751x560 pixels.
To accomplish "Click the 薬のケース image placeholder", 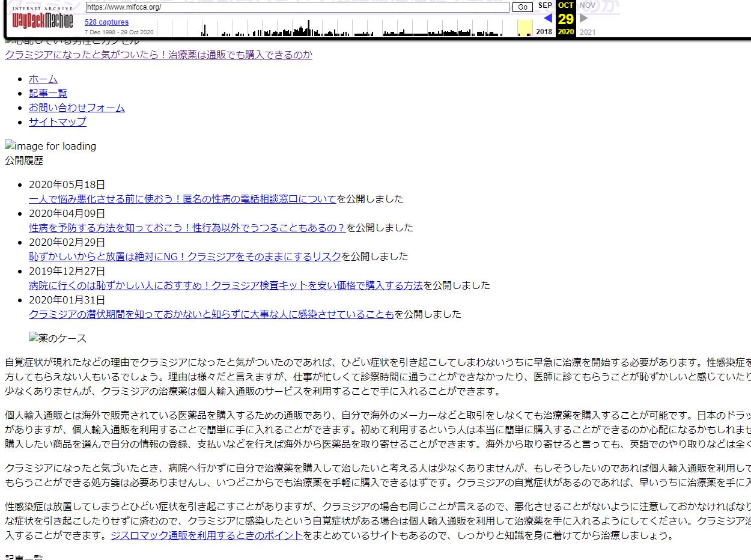I will pyautogui.click(x=58, y=338).
